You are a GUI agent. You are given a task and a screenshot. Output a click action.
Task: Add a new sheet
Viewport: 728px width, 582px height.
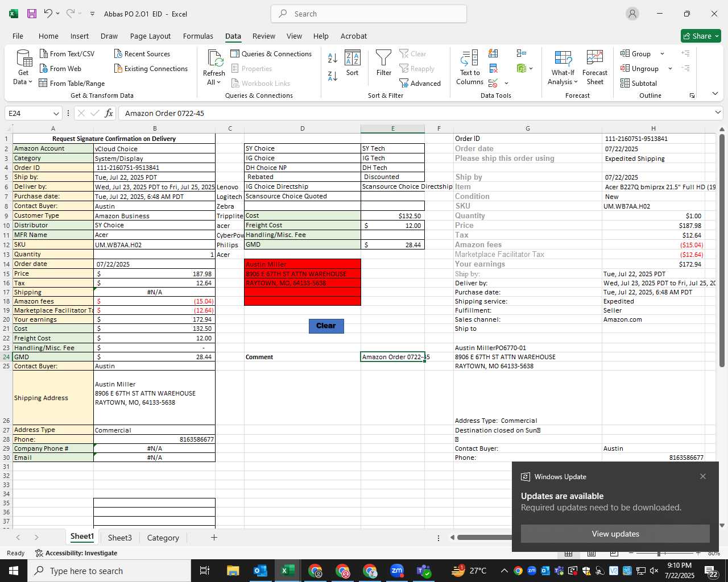point(214,537)
